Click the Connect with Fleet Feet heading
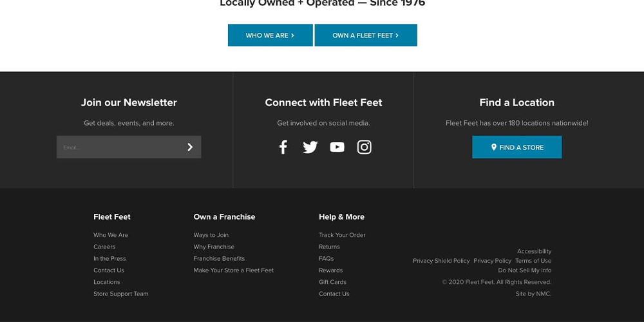The height and width of the screenshot is (322, 644). coord(324,102)
